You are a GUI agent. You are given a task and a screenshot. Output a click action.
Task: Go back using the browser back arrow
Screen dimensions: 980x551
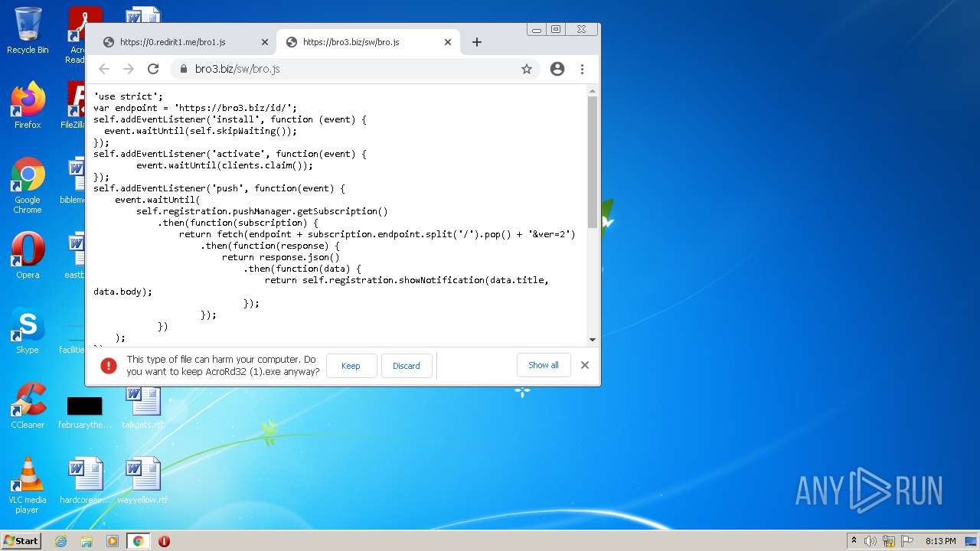coord(104,69)
